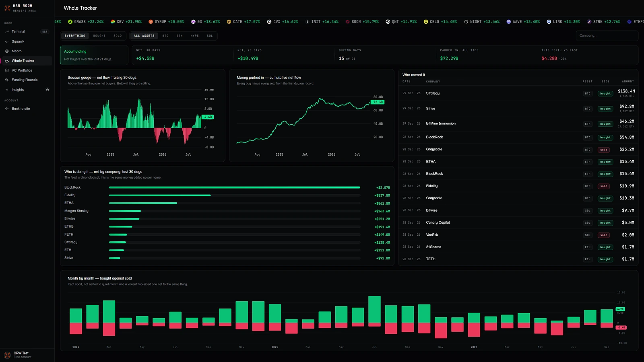Click the $72.29B parked in value

click(x=449, y=58)
